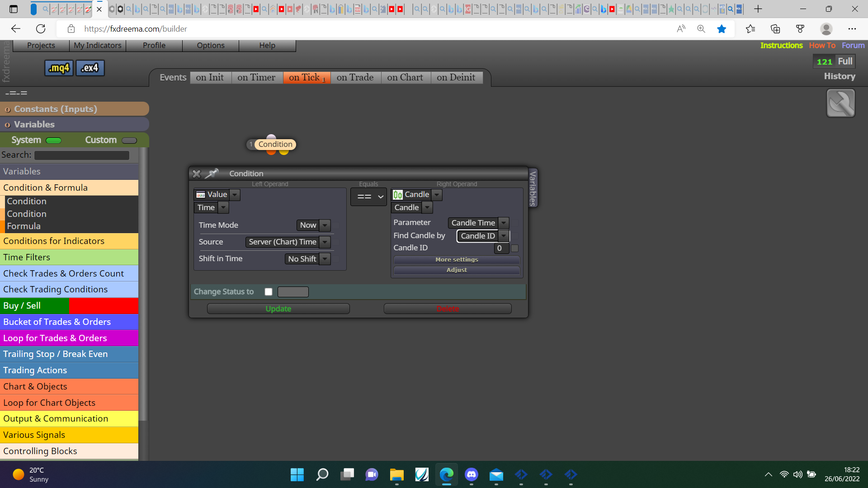This screenshot has width=868, height=488.
Task: Open a new browser tab
Action: tap(758, 9)
